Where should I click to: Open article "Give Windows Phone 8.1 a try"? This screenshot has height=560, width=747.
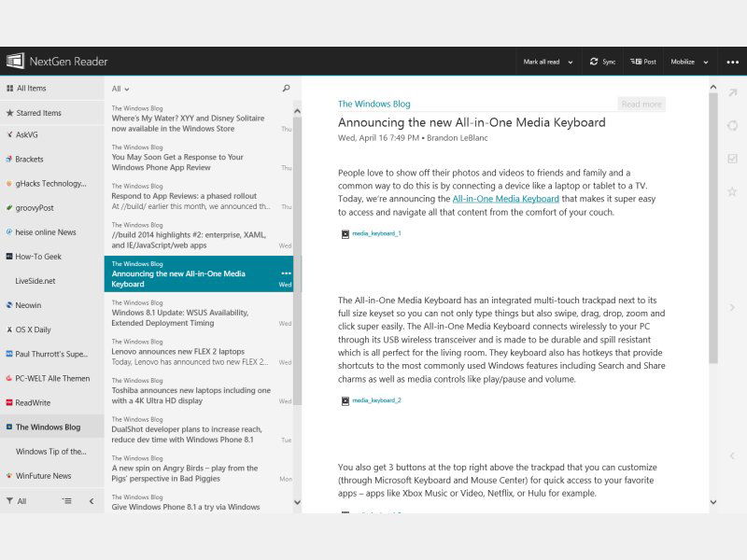coord(199,502)
